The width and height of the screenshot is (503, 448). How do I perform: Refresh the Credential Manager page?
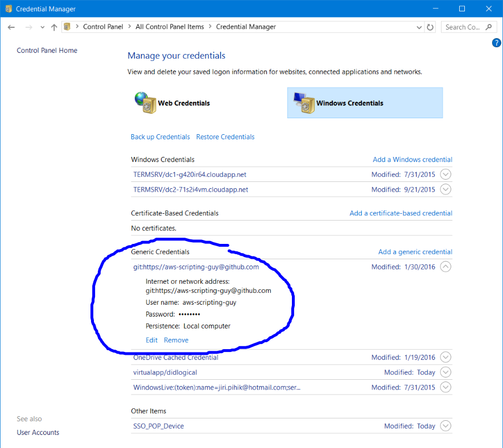(x=430, y=27)
